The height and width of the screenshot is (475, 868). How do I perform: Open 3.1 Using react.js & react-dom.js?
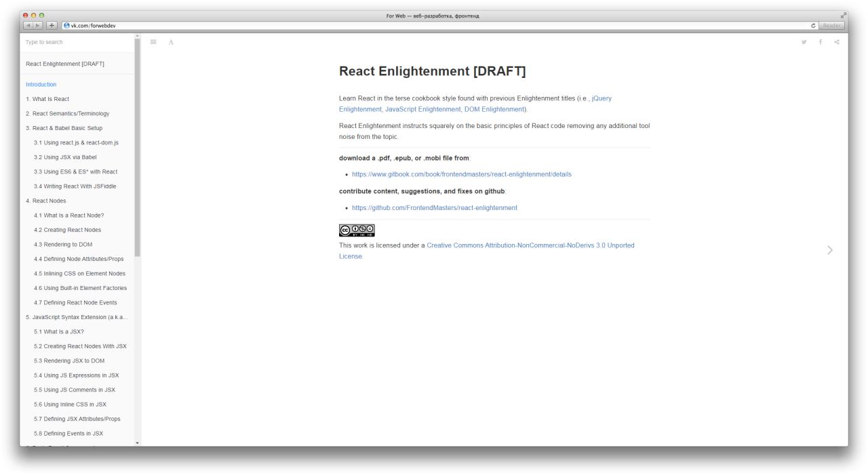pos(76,143)
